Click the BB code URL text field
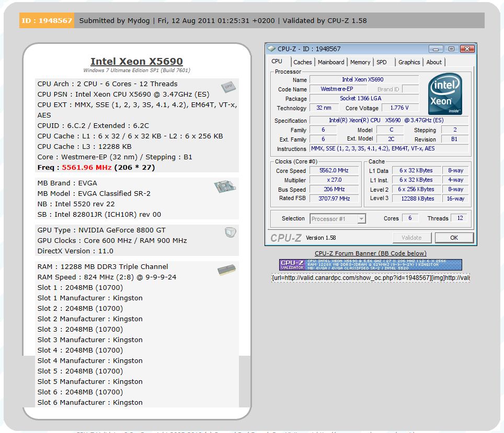 (x=371, y=277)
